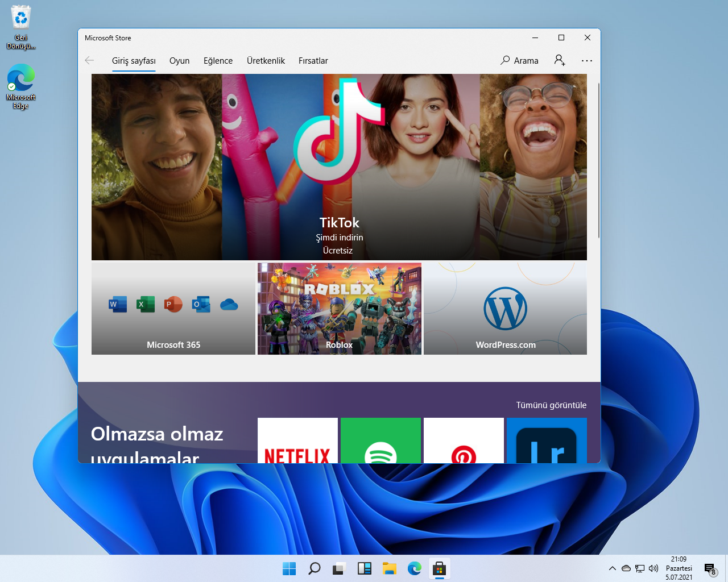Viewport: 728px width, 582px height.
Task: Open the Pinterest app tile
Action: (x=464, y=440)
